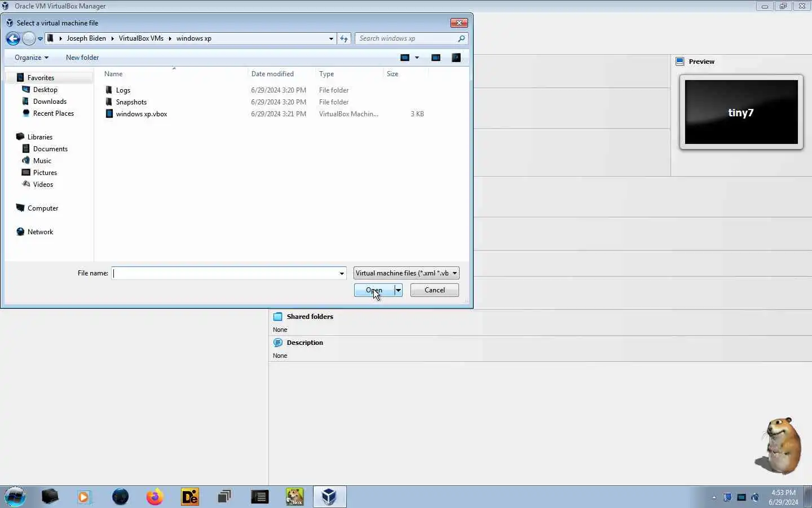
Task: Click the Preview section icon in VirtualBox Manager
Action: tap(680, 62)
